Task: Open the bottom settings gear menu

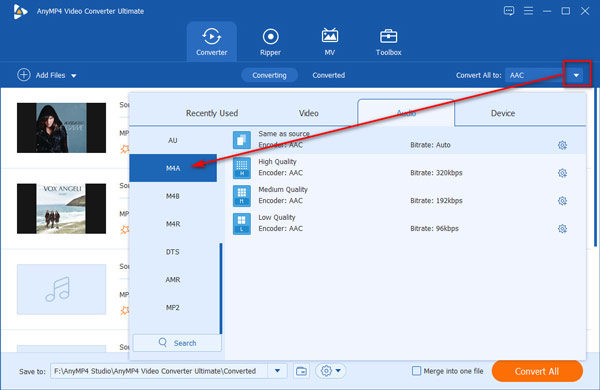Action: [x=331, y=371]
